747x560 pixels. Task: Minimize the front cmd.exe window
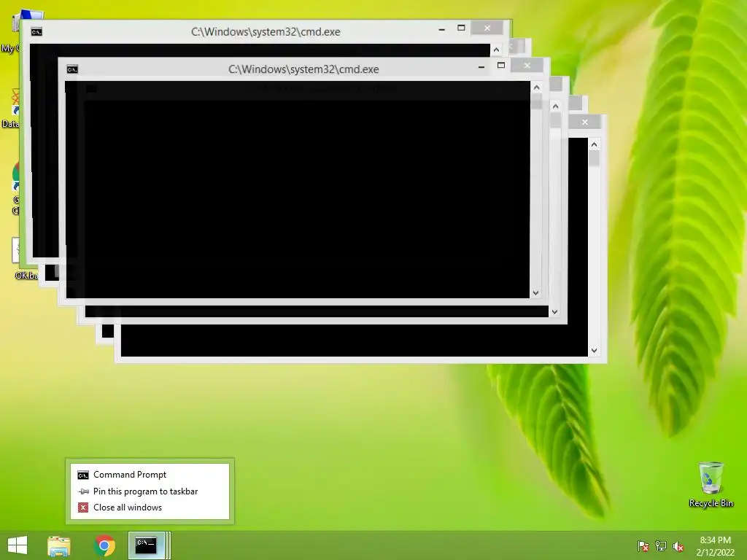481,67
